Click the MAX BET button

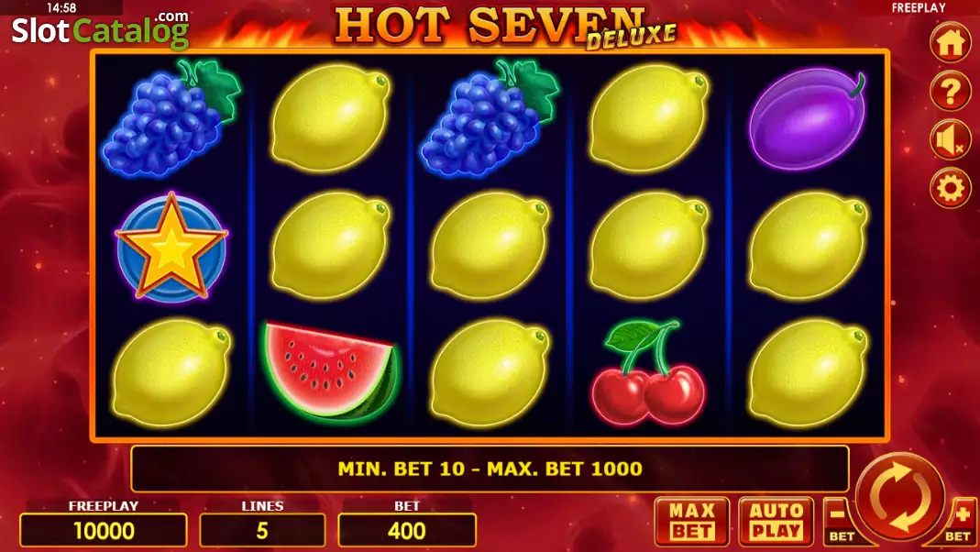click(692, 522)
